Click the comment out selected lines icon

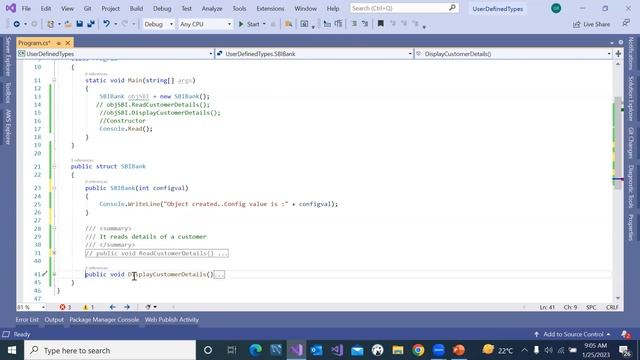tap(354, 24)
